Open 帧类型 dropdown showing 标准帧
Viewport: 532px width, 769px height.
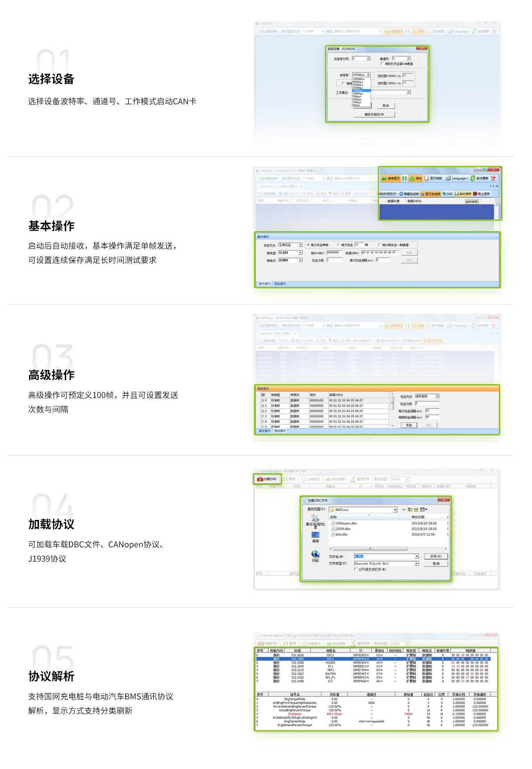coord(300,253)
